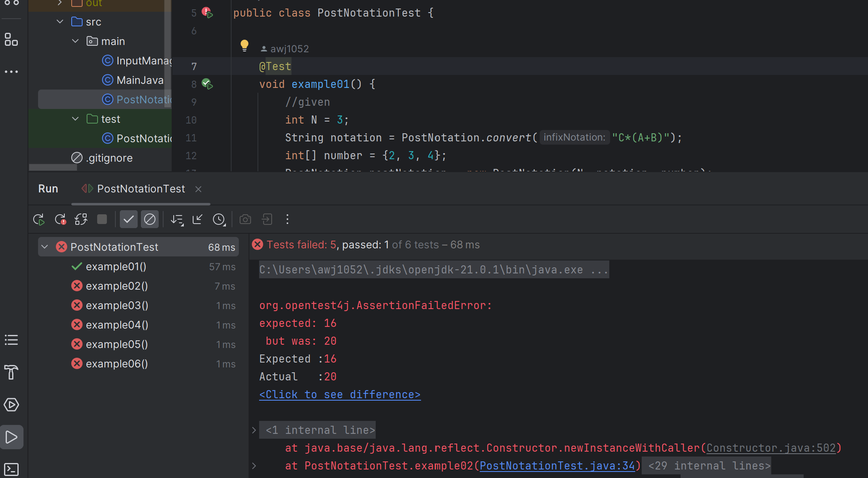Open more run toolbar options menu

[287, 220]
